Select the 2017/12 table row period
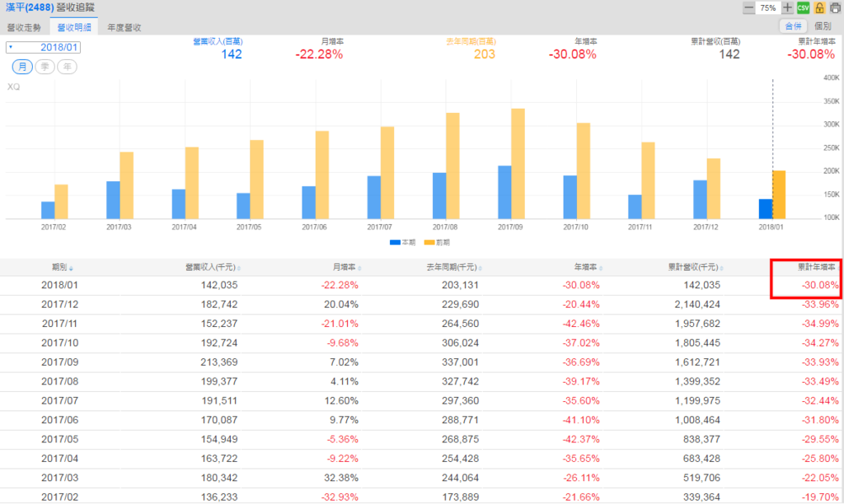Image resolution: width=844 pixels, height=504 pixels. (x=59, y=305)
